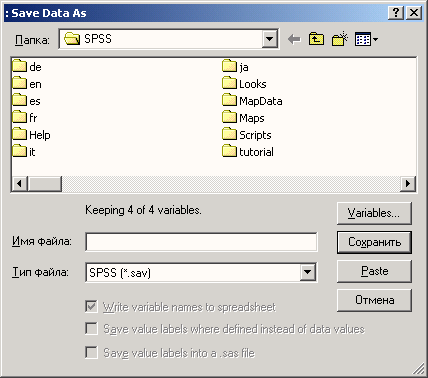The height and width of the screenshot is (378, 428).
Task: Check Save value labels into a .sas file
Action: (91, 352)
